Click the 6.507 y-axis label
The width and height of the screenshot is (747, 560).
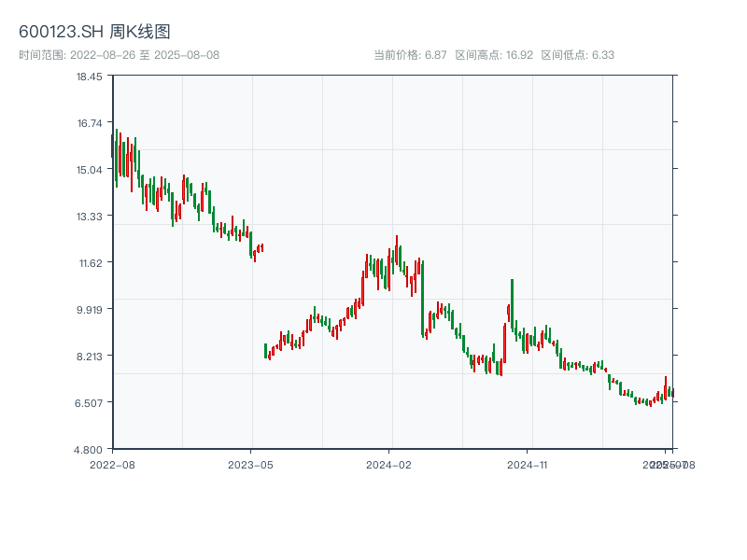coord(89,402)
